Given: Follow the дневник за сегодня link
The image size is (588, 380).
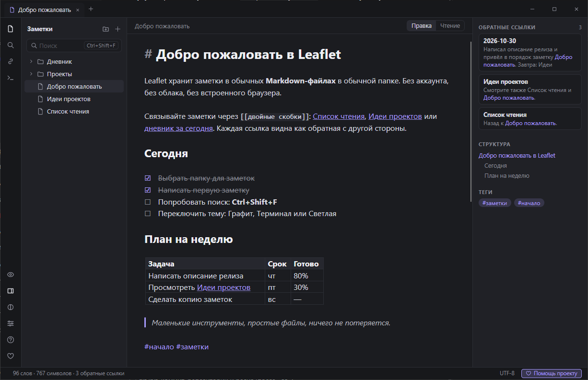Looking at the screenshot, I should point(178,128).
